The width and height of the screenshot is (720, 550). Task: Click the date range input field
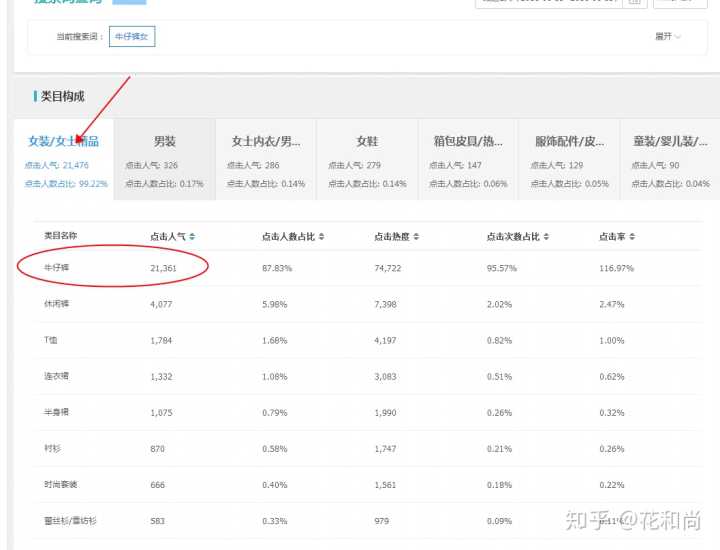pos(550,2)
